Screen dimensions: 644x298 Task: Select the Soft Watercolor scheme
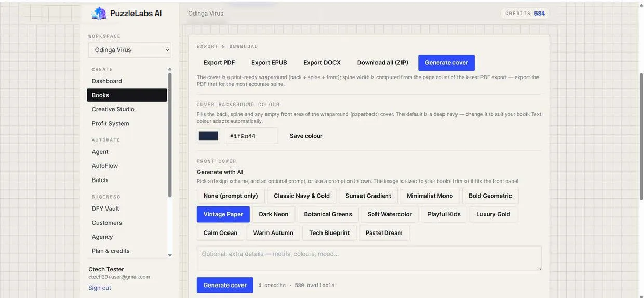click(x=390, y=214)
